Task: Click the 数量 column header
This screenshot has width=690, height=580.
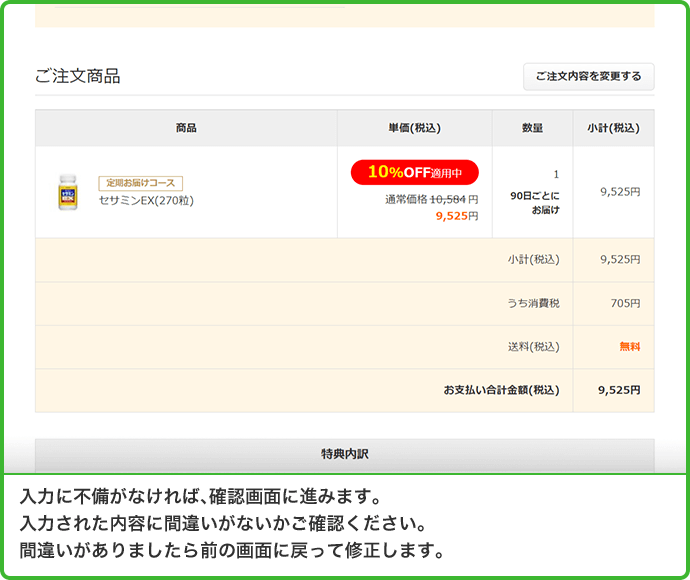Action: coord(532,128)
